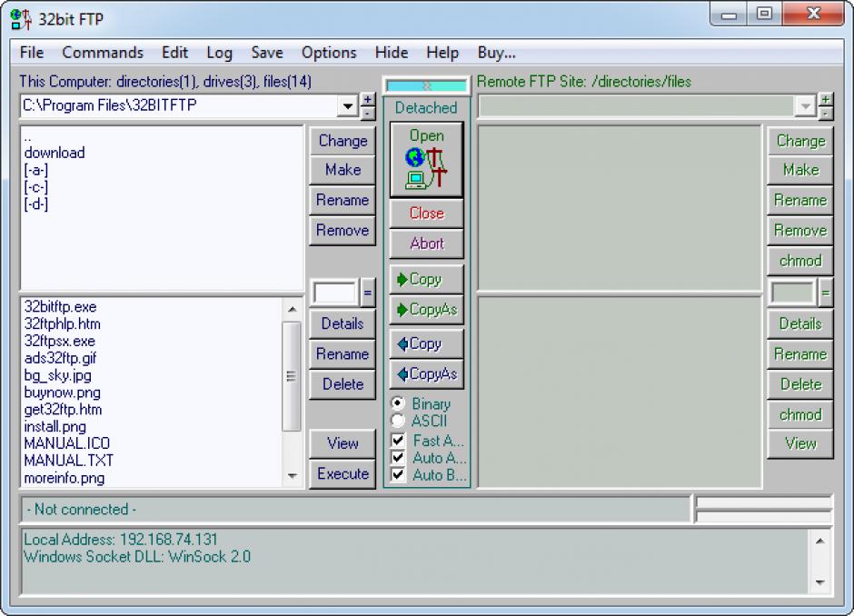Select file 32bitftp.exe
The image size is (854, 616).
[x=61, y=307]
